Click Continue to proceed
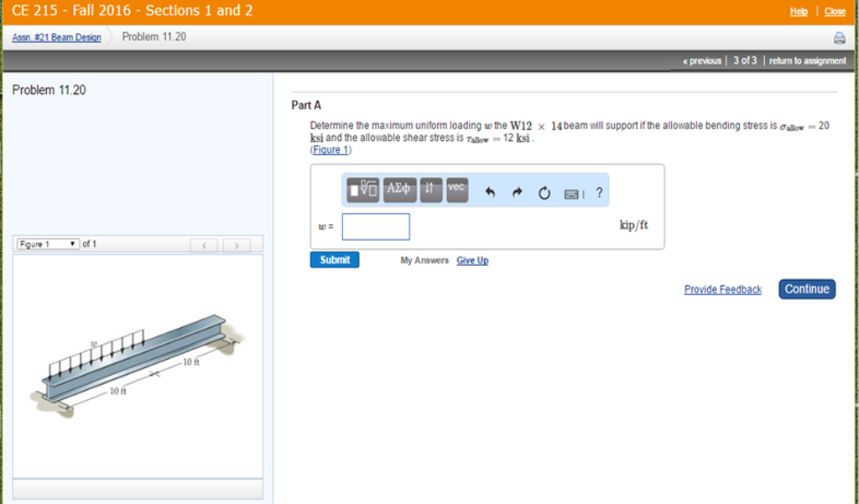The height and width of the screenshot is (504, 859). point(806,288)
